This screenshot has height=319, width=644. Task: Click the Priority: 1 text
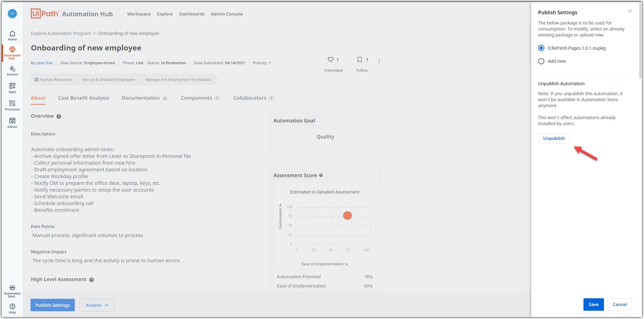(x=262, y=63)
